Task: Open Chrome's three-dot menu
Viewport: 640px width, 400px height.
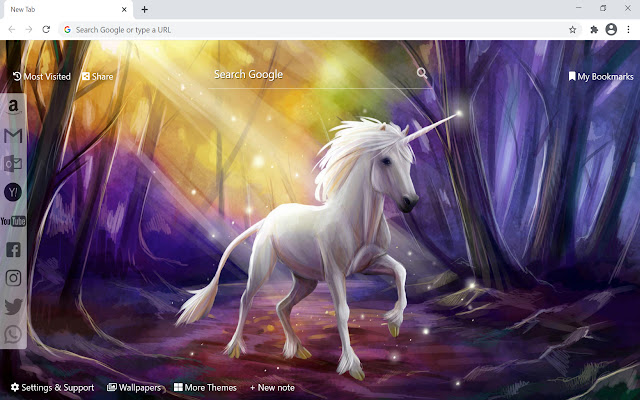Action: click(629, 29)
